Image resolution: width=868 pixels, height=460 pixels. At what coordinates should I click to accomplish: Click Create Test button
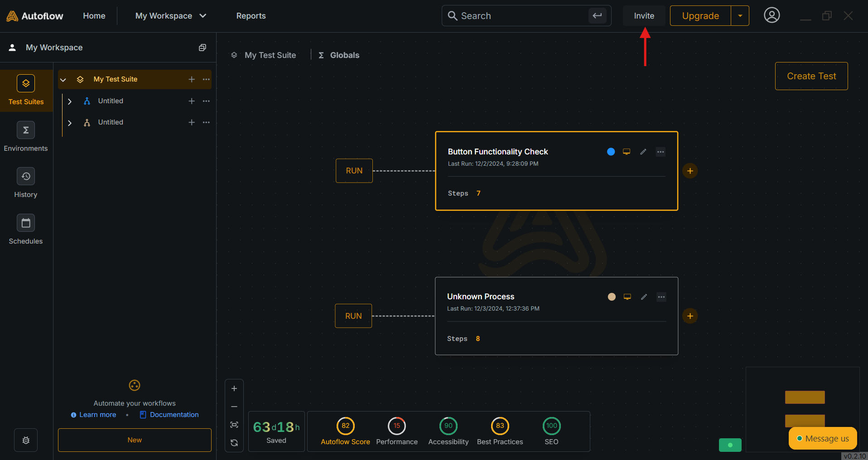tap(811, 76)
